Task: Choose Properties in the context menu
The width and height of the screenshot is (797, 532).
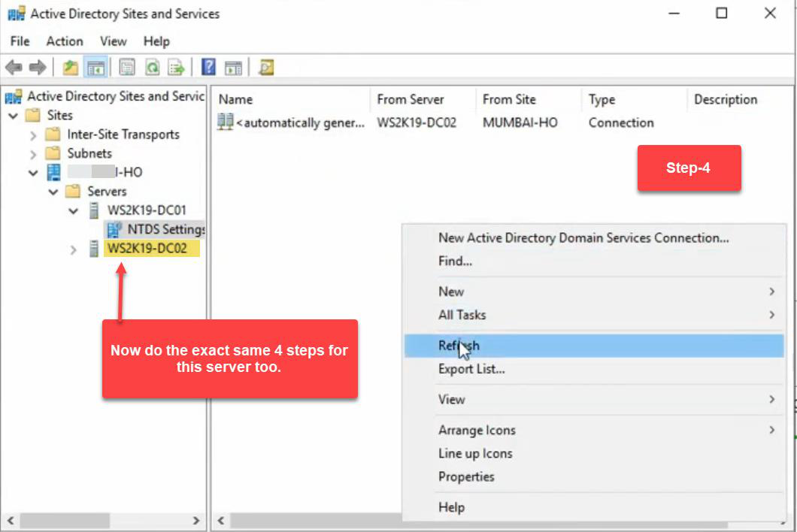Action: click(x=594, y=476)
